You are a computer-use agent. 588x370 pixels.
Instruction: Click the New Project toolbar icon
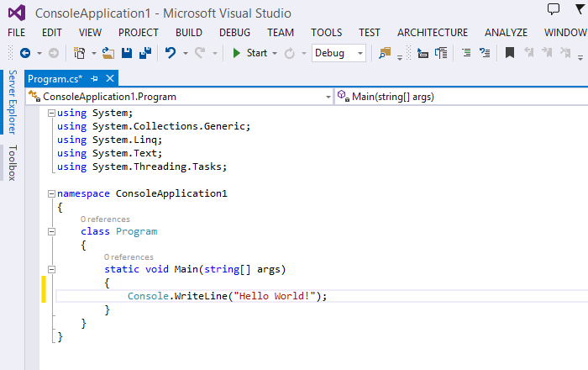(80, 53)
